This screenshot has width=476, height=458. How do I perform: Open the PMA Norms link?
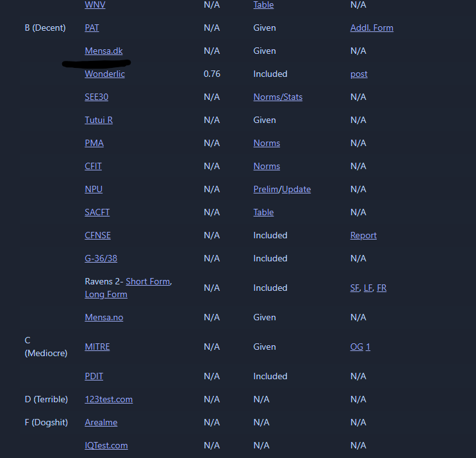click(267, 143)
